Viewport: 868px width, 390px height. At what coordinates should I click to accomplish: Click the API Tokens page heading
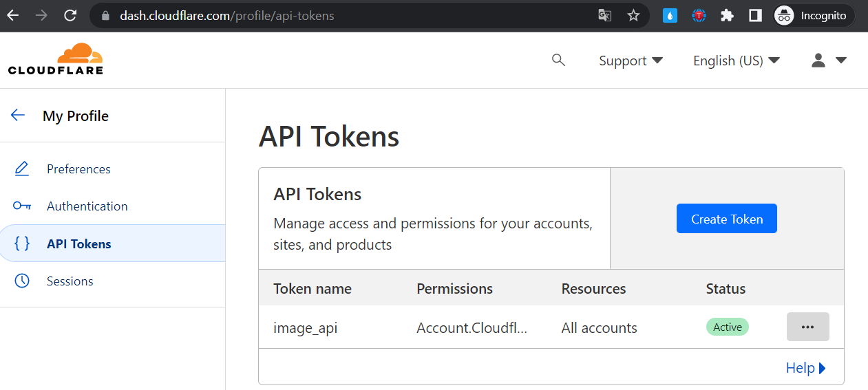click(329, 136)
